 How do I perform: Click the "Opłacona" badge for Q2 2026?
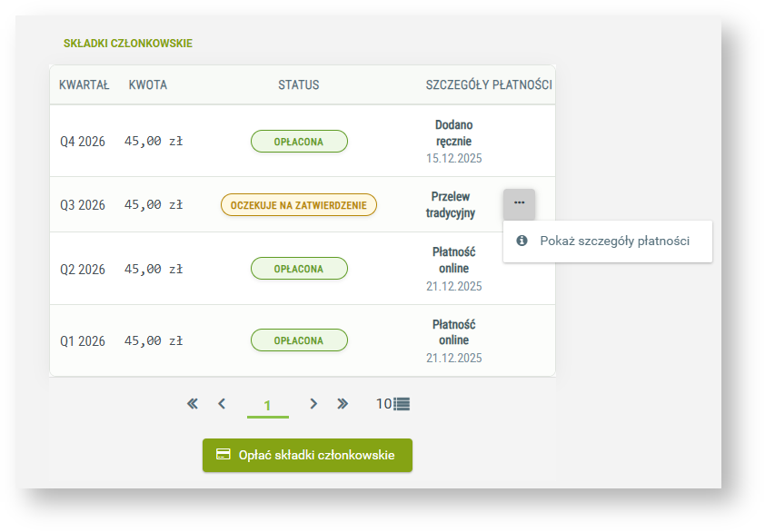point(299,269)
